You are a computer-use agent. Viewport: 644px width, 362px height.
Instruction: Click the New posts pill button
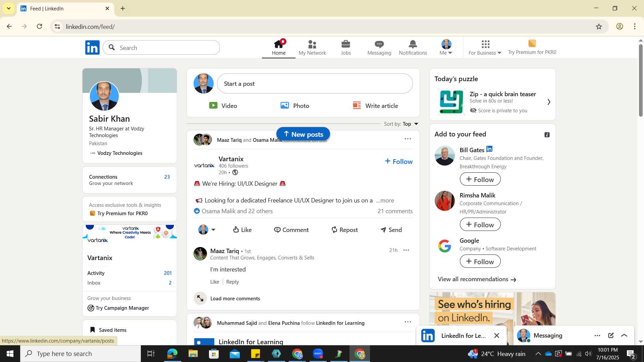pyautogui.click(x=303, y=134)
